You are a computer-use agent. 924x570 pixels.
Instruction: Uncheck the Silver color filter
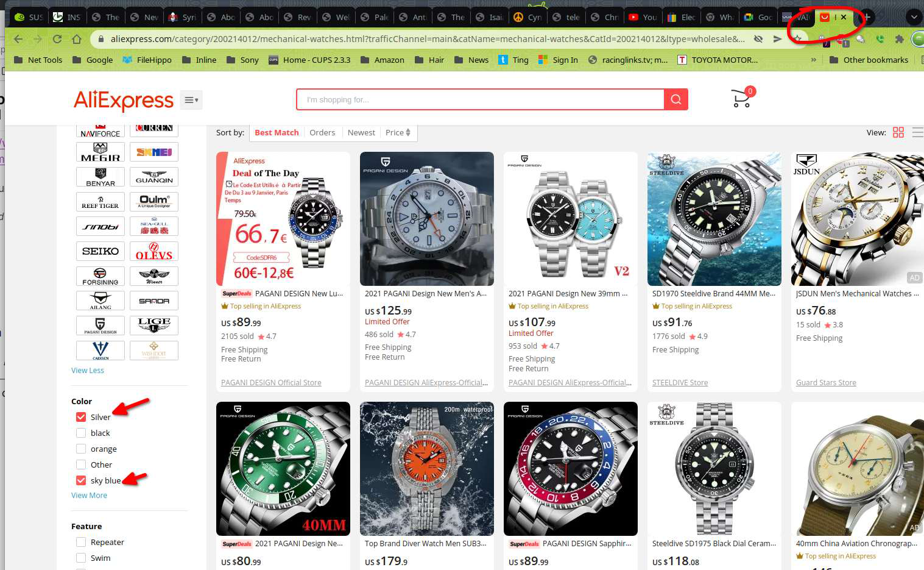[x=81, y=417]
